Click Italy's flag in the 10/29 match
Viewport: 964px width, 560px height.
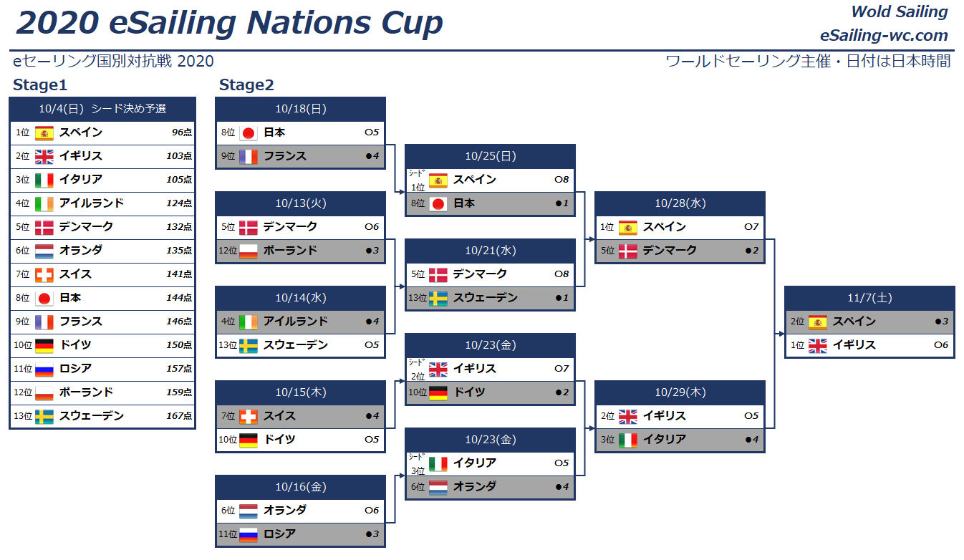[x=628, y=440]
